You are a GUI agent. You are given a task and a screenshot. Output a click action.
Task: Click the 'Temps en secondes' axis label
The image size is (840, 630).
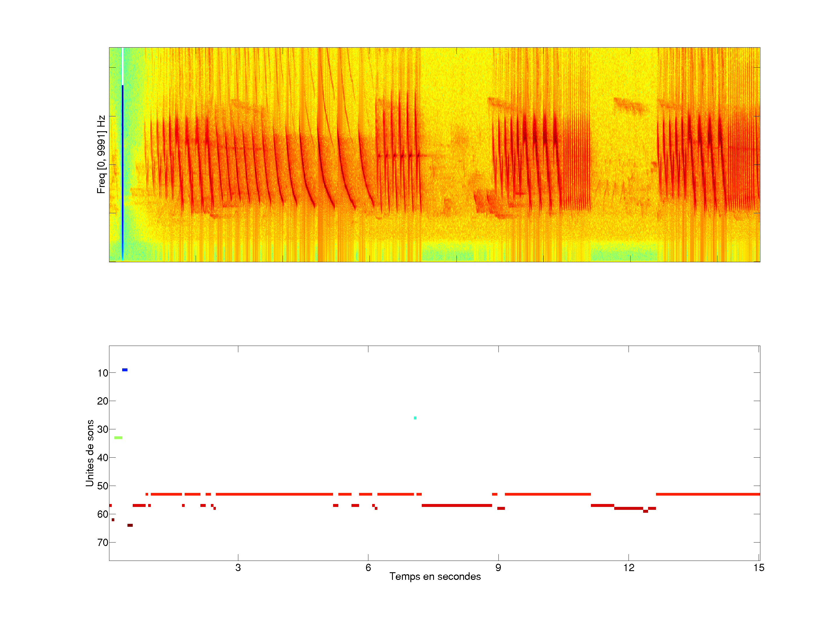[x=435, y=576]
